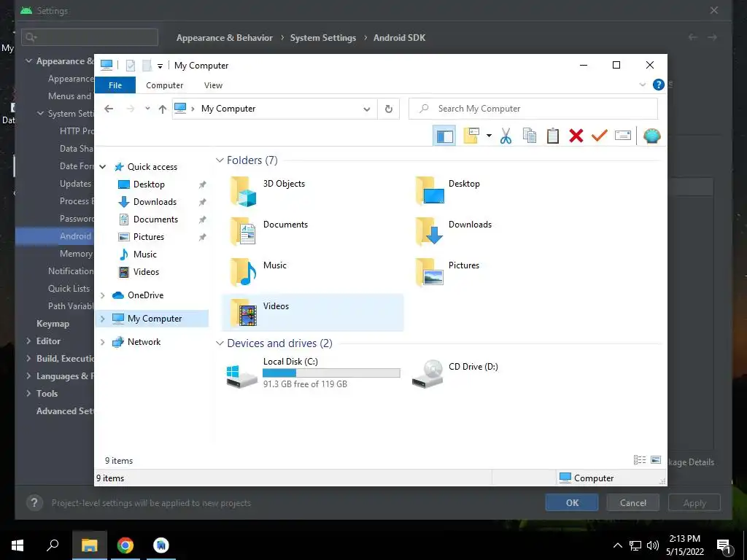Select Videos in navigation pane

point(146,272)
